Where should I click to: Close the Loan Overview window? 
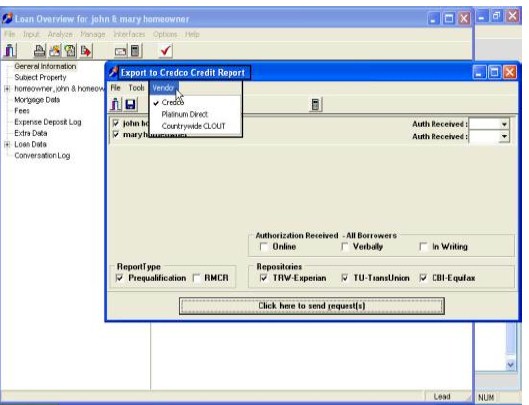pos(464,18)
